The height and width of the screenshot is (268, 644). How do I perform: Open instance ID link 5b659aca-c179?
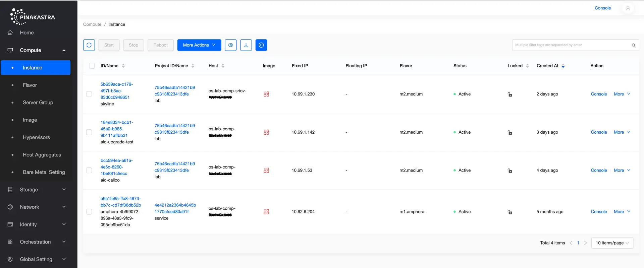tap(117, 91)
